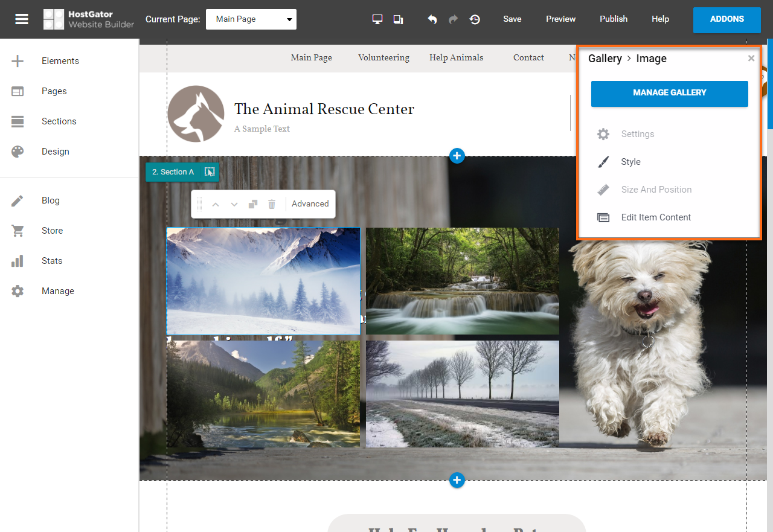This screenshot has width=773, height=532.
Task: Open Style option in Gallery panel
Action: pos(630,162)
